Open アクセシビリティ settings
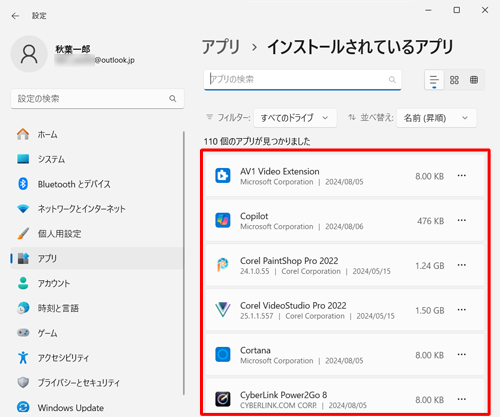Image resolution: width=500 pixels, height=417 pixels. pyautogui.click(x=97, y=358)
